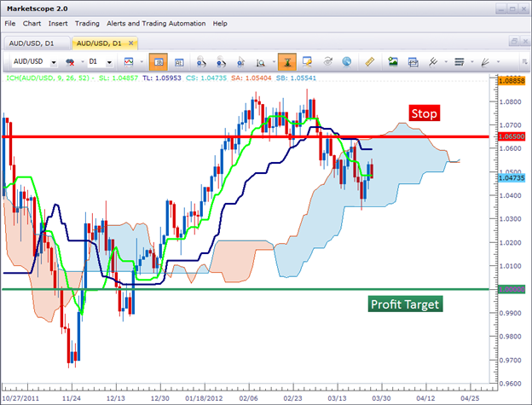The height and width of the screenshot is (405, 532).
Task: Expand the D1 timeframe dropdown
Action: 109,62
